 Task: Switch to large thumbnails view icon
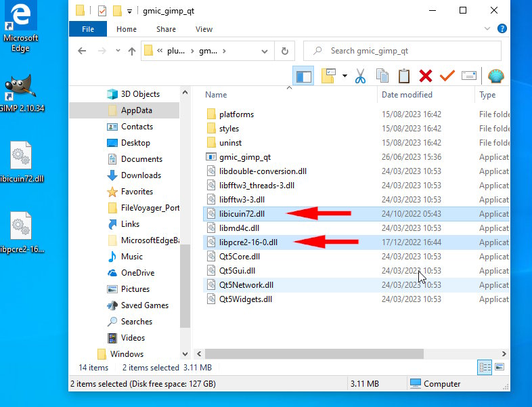coord(500,367)
